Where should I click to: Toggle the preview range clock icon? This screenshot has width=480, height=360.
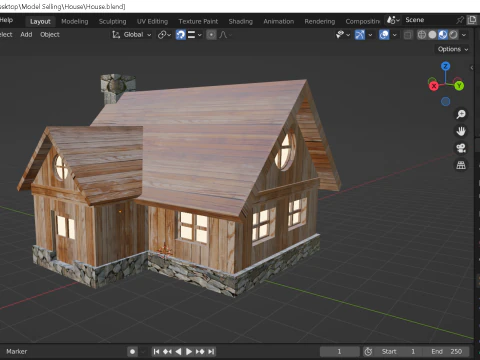[368, 351]
